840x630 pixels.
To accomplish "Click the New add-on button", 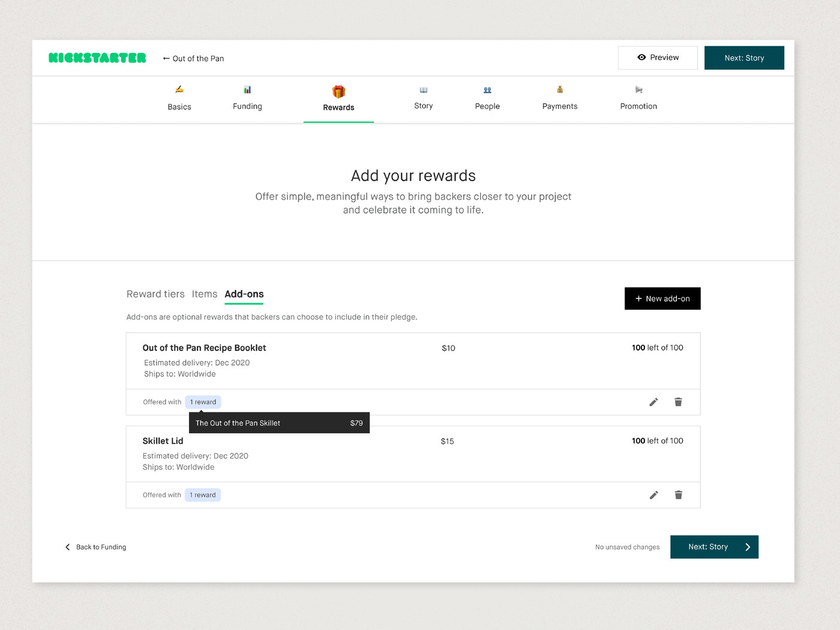I will pyautogui.click(x=662, y=298).
